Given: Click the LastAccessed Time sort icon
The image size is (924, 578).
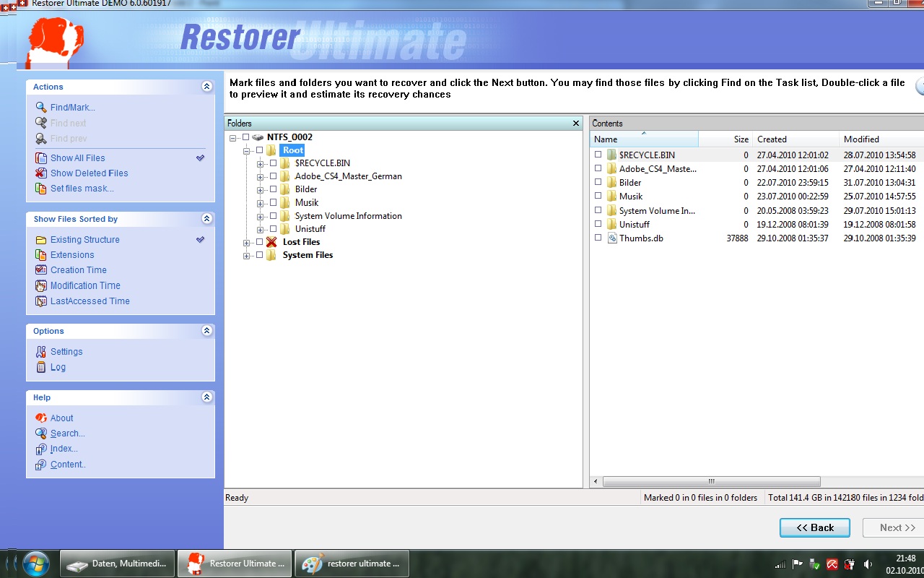Looking at the screenshot, I should [x=41, y=301].
